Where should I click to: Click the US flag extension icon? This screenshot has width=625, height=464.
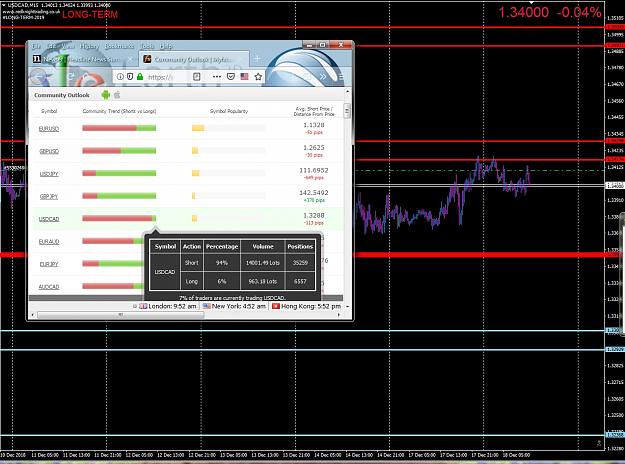(244, 77)
